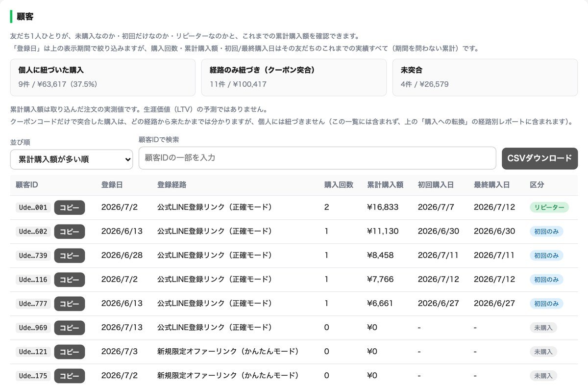Click 公式LINE登録リンク in Ude…001 row

coord(215,207)
